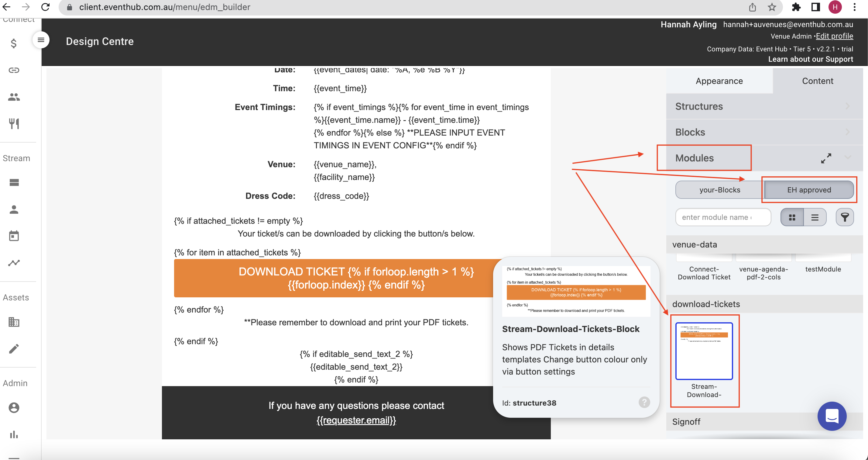Click the calendar icon in Stream section
Image resolution: width=868 pixels, height=460 pixels.
(14, 236)
